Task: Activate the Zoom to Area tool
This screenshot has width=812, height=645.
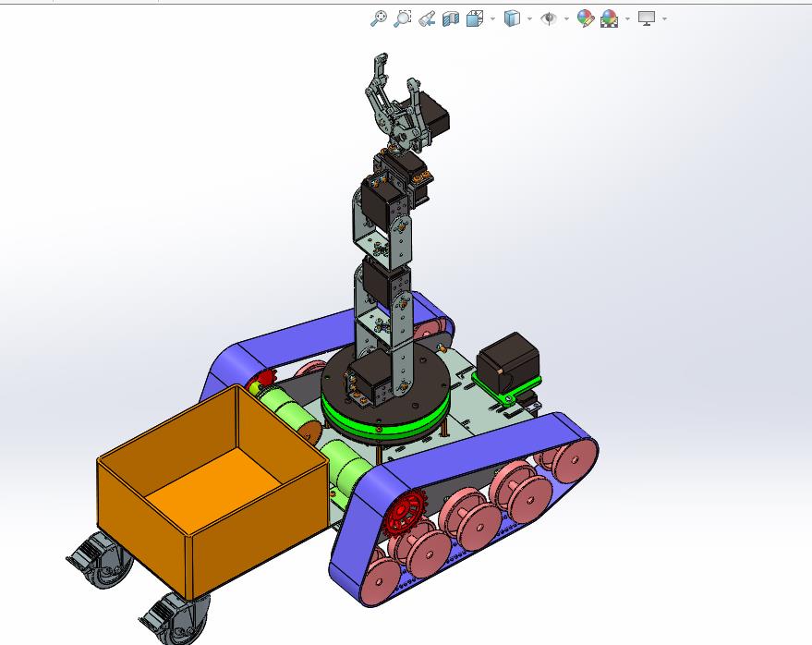Action: pyautogui.click(x=403, y=18)
